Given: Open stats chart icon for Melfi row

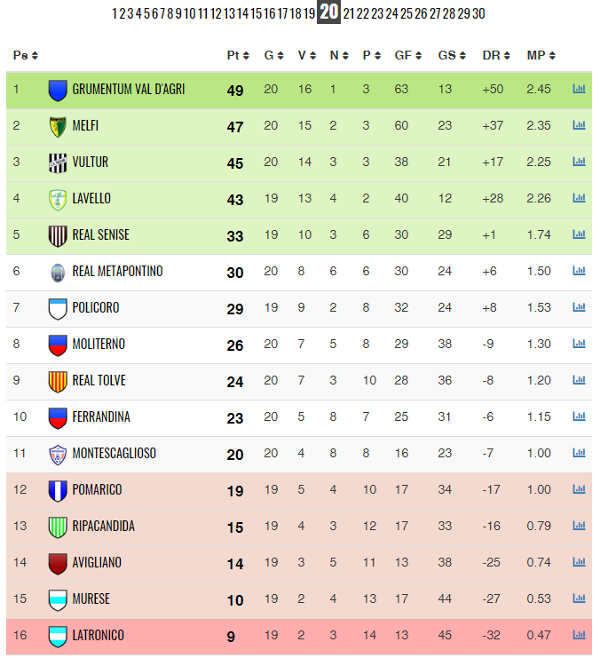Looking at the screenshot, I should (579, 125).
